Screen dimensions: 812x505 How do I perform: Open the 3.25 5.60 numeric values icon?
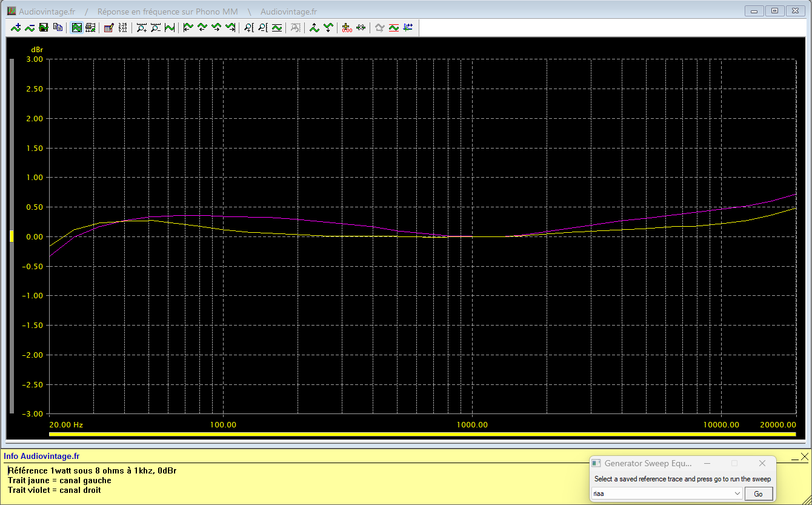pyautogui.click(x=123, y=27)
